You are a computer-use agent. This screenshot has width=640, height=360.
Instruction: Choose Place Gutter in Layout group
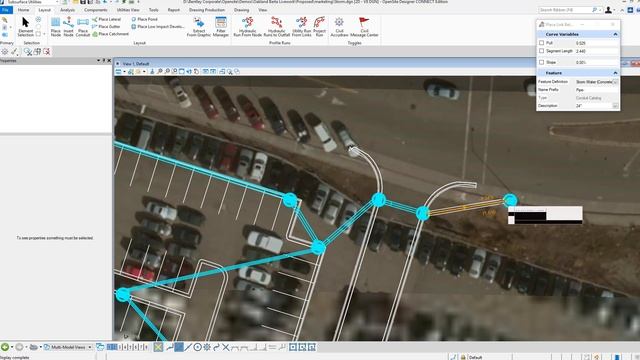(106, 27)
